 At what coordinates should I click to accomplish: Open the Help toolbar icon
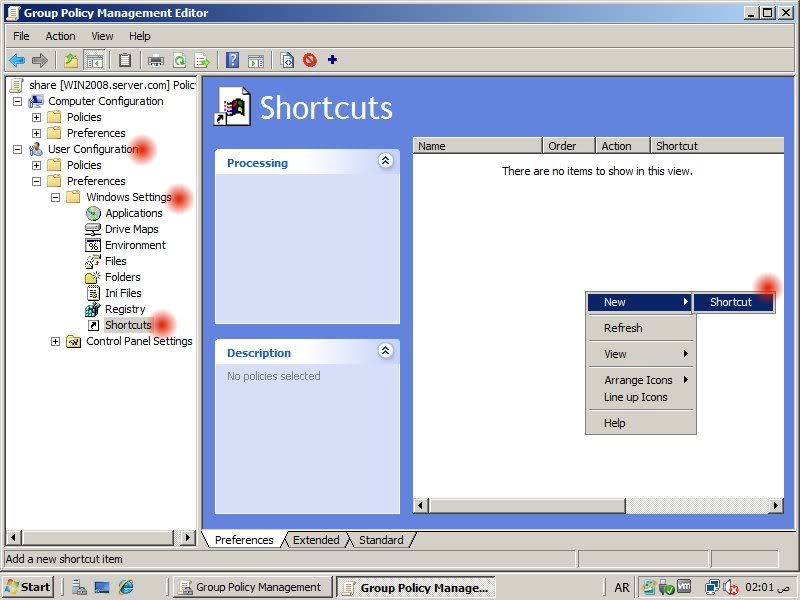tap(233, 60)
